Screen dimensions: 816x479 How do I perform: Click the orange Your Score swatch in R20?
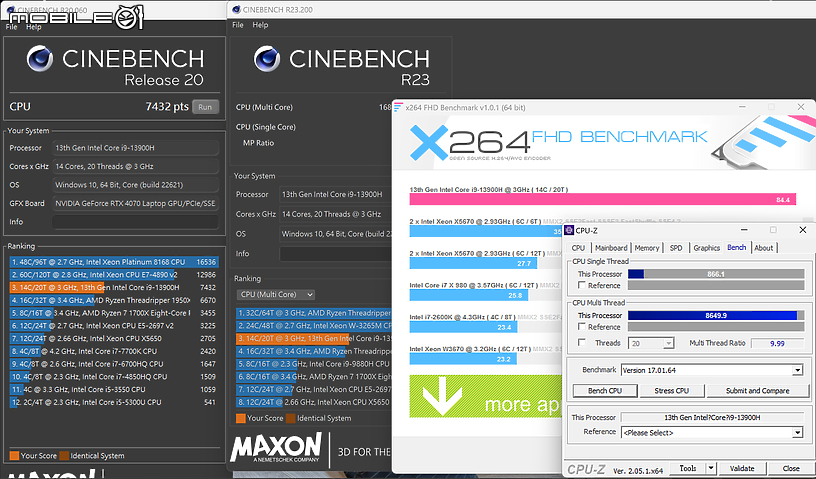point(14,456)
